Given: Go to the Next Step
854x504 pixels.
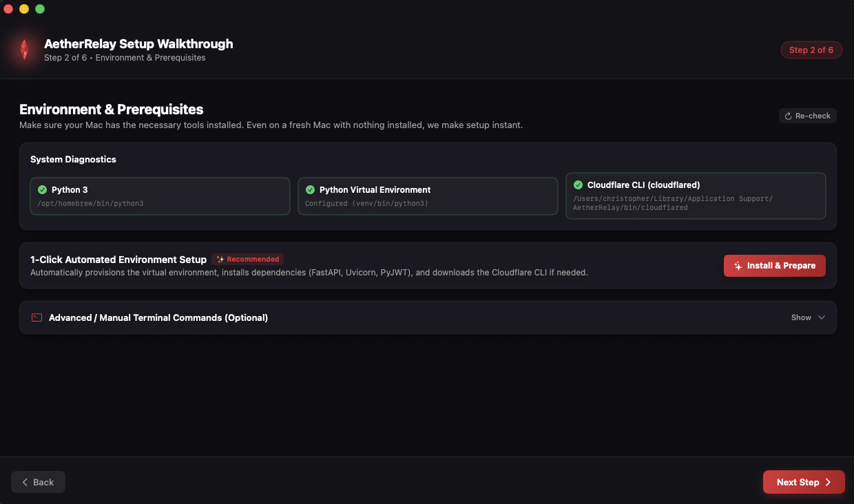Looking at the screenshot, I should (804, 482).
